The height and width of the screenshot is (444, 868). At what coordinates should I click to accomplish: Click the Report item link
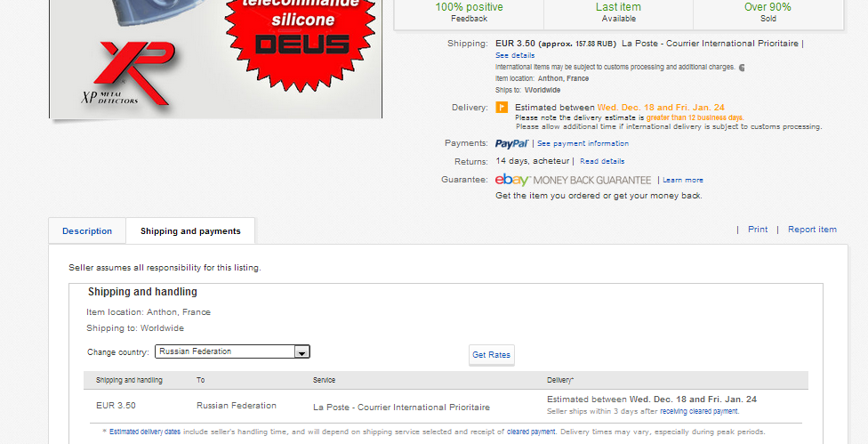tap(812, 230)
